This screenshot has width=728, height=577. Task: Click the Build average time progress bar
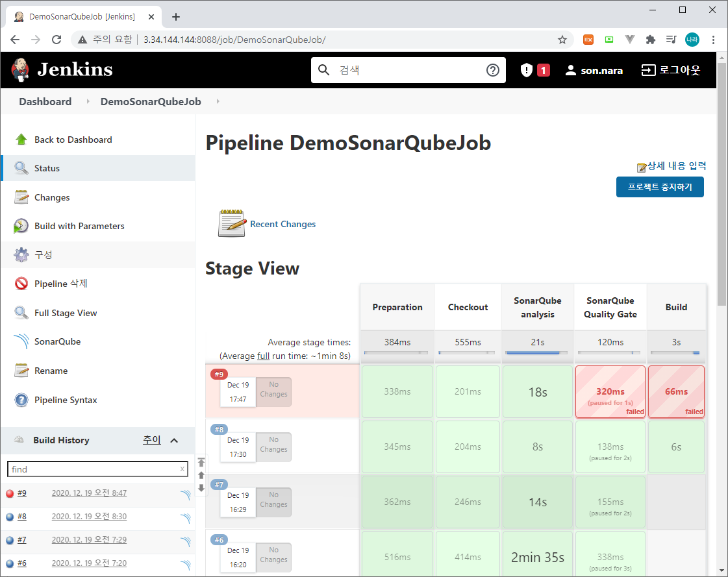tap(675, 353)
